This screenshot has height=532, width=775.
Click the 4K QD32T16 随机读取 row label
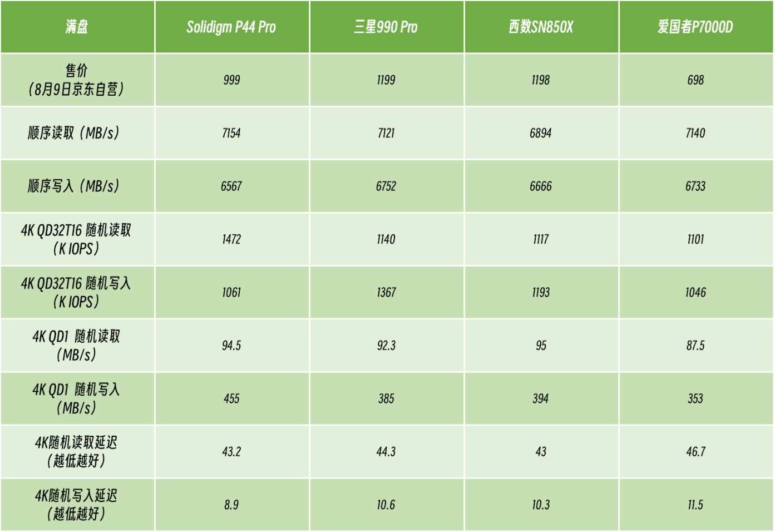coord(76,239)
